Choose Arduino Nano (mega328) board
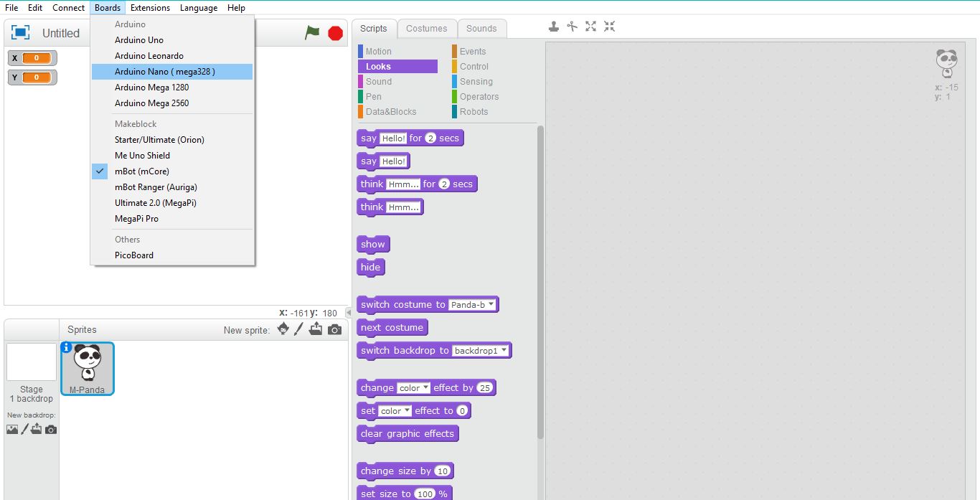 (164, 72)
